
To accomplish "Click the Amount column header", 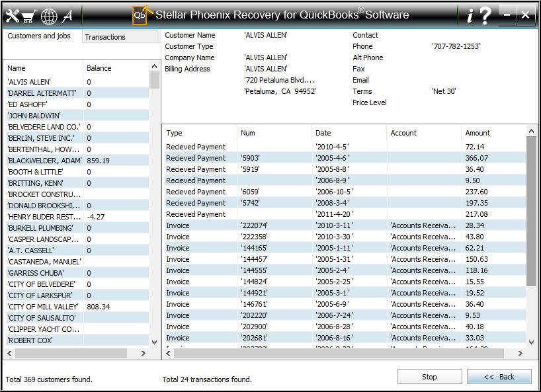I will click(478, 133).
